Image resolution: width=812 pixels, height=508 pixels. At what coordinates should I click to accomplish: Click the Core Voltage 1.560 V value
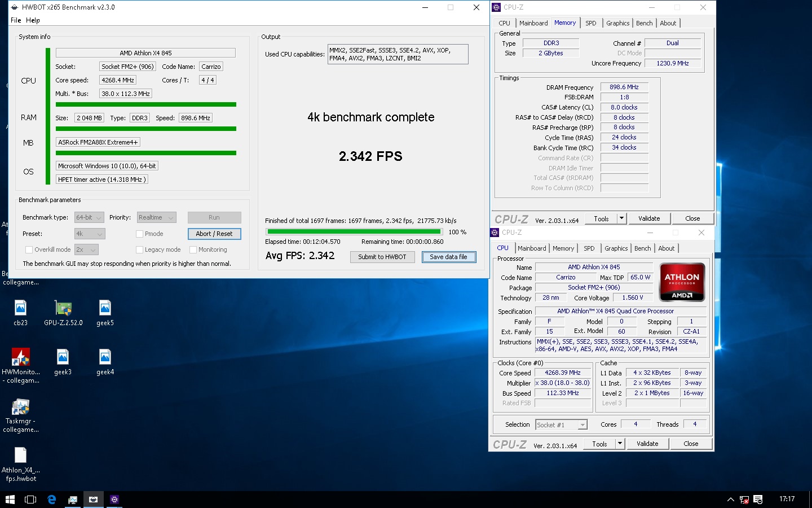[x=632, y=297]
